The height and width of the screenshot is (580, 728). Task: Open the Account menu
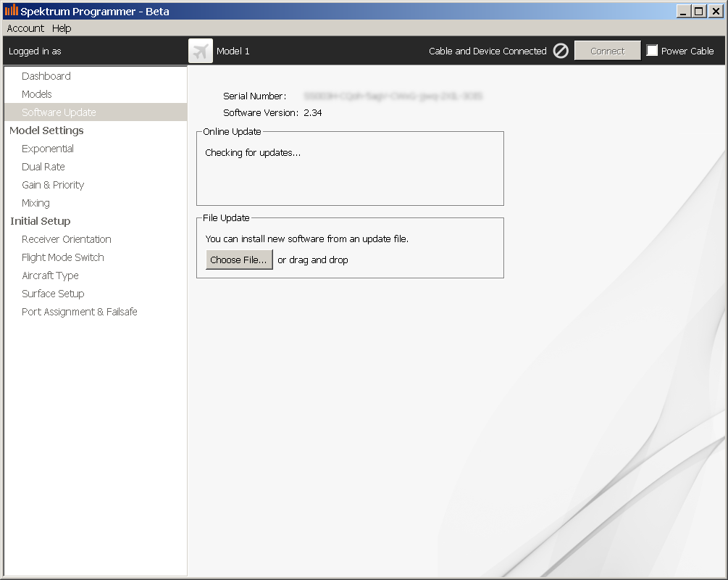tap(25, 28)
